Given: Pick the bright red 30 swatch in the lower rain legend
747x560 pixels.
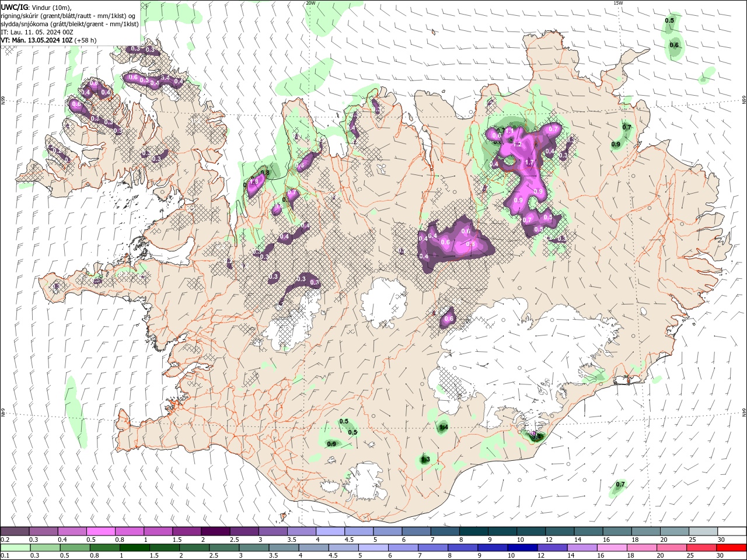Looking at the screenshot, I should [x=732, y=548].
